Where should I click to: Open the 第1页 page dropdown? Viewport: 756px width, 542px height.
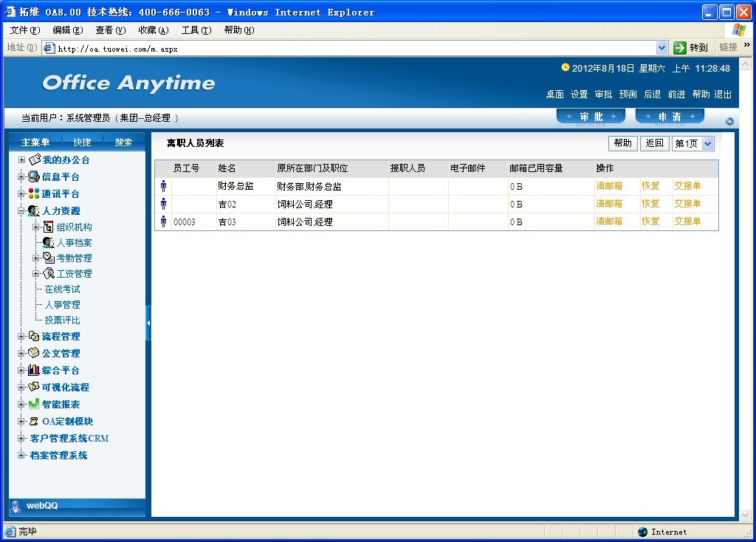click(x=707, y=143)
